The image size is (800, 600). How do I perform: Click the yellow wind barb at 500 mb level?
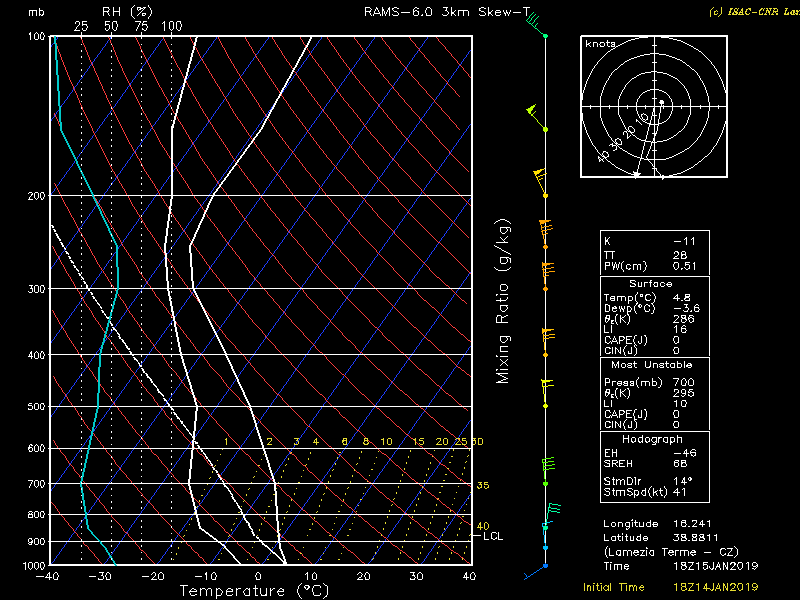pos(547,393)
